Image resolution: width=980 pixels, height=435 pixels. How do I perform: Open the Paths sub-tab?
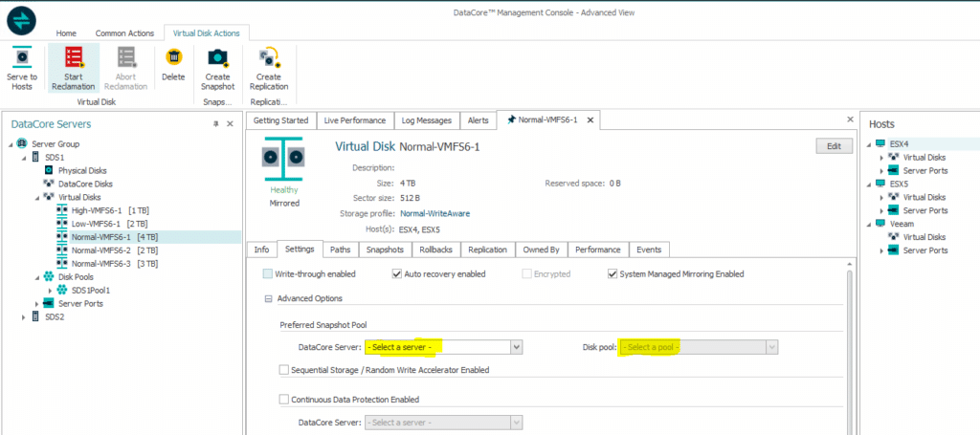tap(341, 250)
